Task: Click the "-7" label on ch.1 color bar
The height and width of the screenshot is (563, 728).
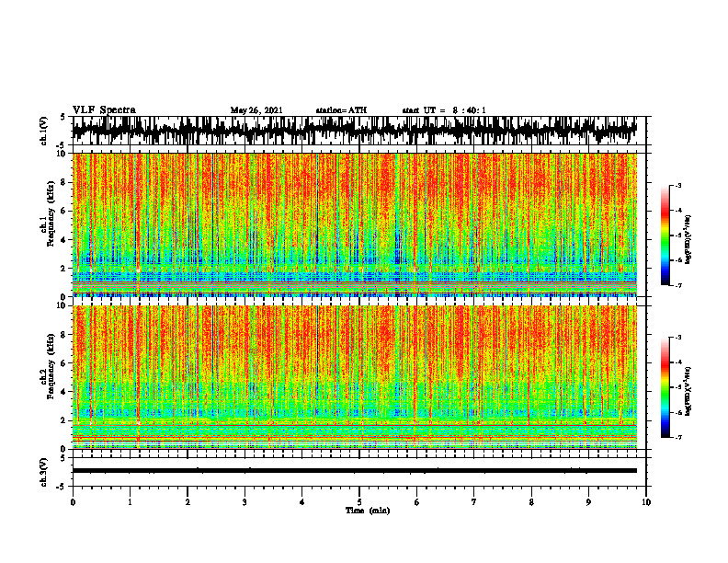Action: (677, 285)
